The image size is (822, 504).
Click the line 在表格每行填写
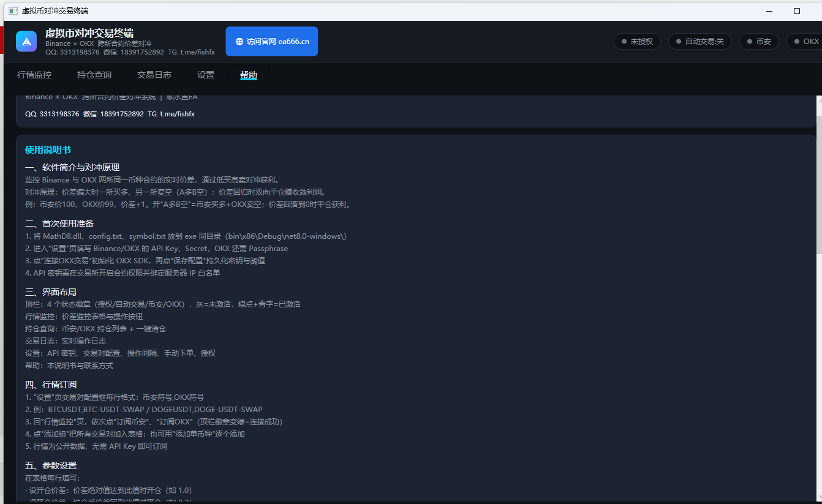click(53, 478)
